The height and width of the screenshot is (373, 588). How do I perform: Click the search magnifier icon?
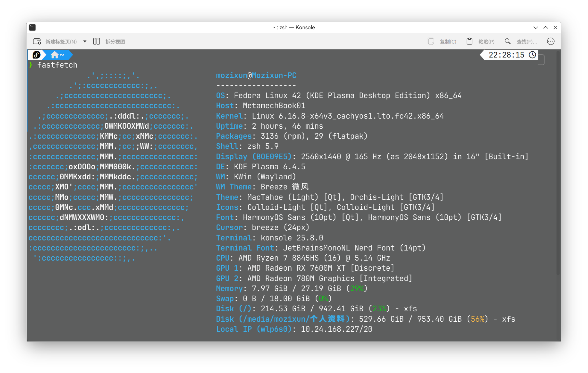[x=507, y=41]
